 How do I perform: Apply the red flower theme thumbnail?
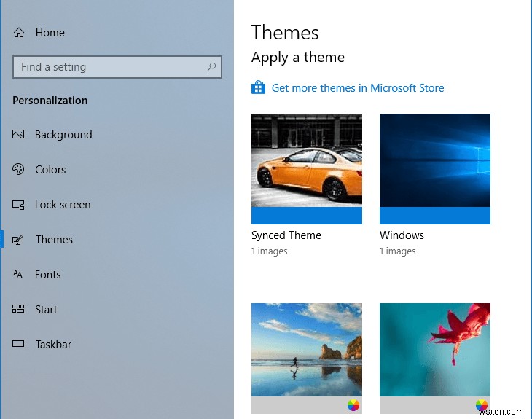pyautogui.click(x=435, y=350)
